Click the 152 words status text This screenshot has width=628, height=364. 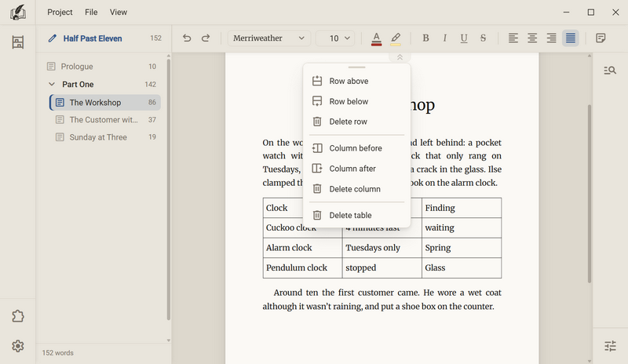click(57, 353)
